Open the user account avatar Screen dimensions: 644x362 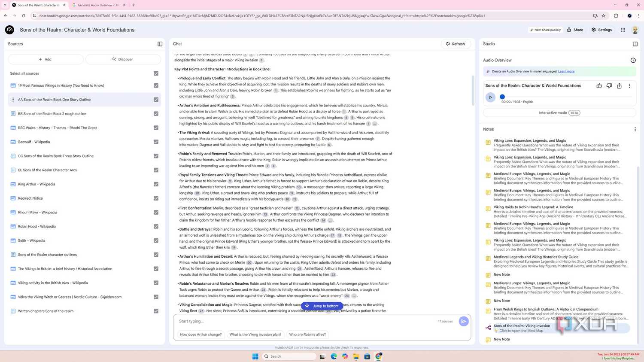pos(635,30)
